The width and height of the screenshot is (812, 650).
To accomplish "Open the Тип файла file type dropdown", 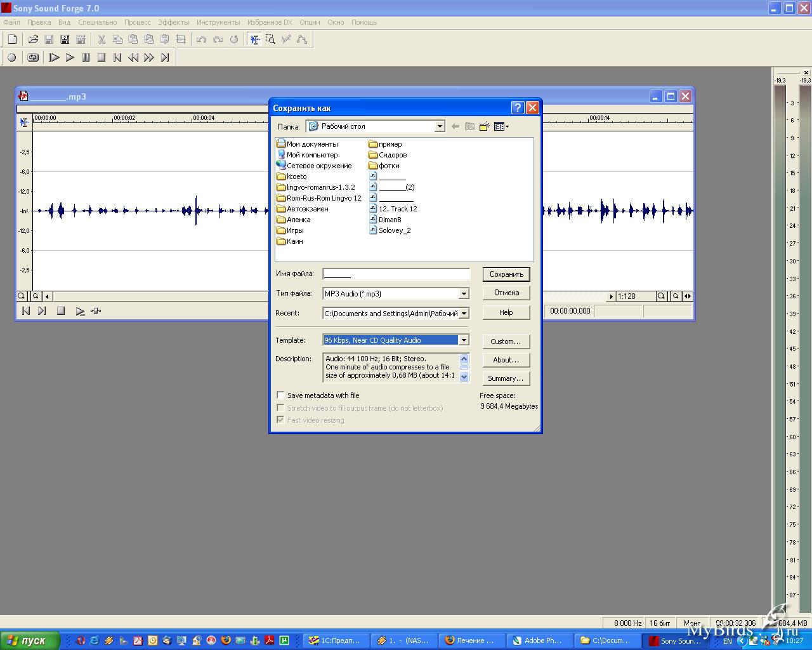I will tap(464, 293).
